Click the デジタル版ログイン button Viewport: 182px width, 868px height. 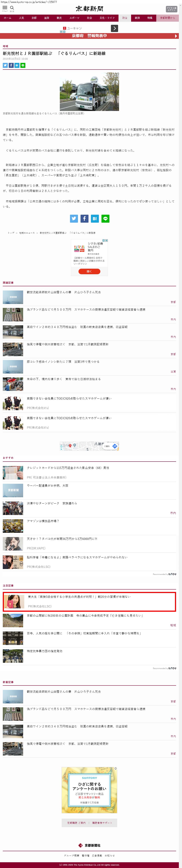click(x=171, y=9)
